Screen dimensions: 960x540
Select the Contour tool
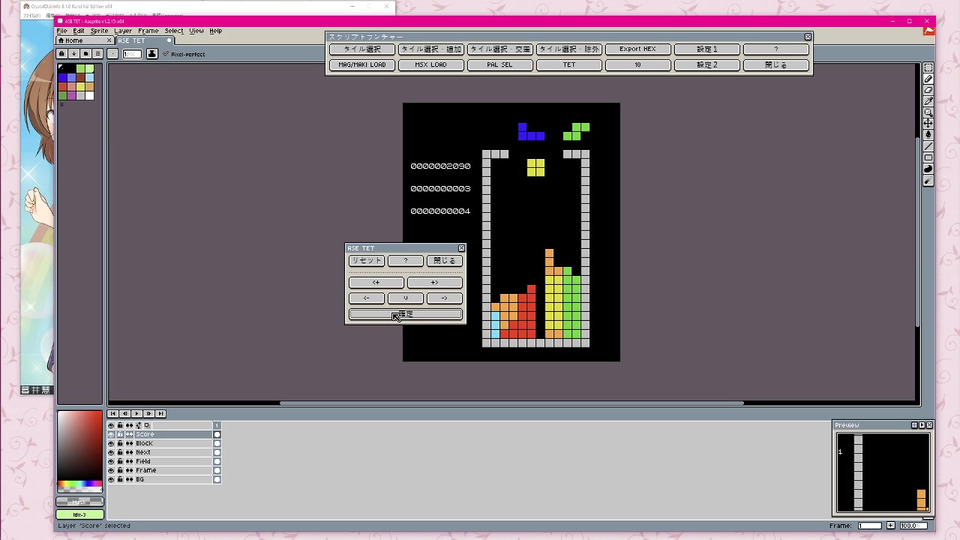click(928, 169)
